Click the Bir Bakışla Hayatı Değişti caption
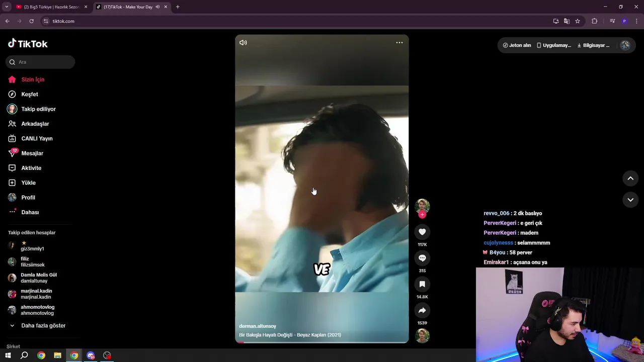Viewport: 644px width, 362px height. click(x=290, y=335)
